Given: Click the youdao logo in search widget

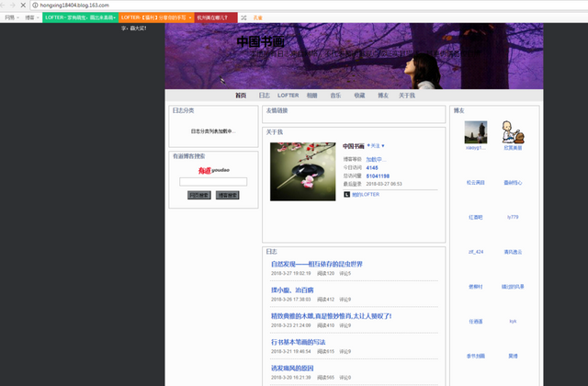Looking at the screenshot, I should click(x=213, y=170).
